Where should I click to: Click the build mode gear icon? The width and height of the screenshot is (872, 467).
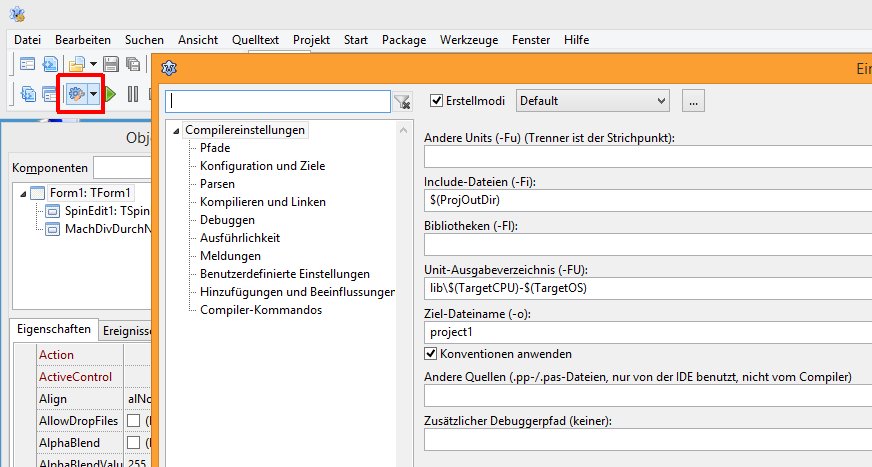coord(75,94)
